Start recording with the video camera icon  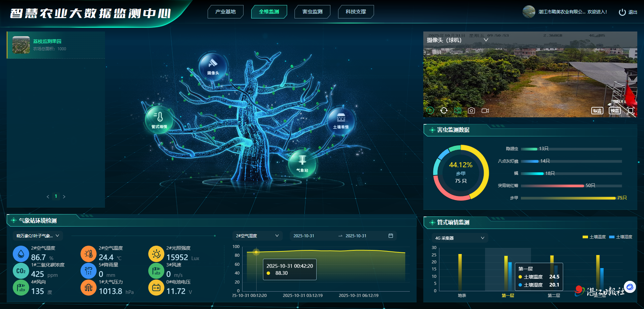[x=485, y=111]
